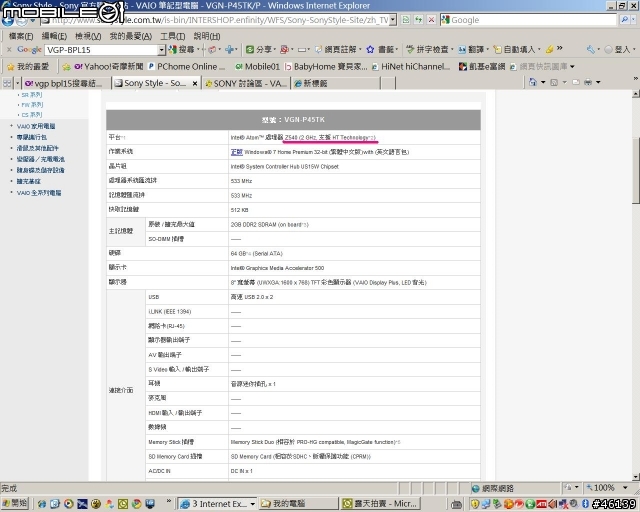Click the scrollbar down arrow
The width and height of the screenshot is (640, 512).
[x=636, y=476]
